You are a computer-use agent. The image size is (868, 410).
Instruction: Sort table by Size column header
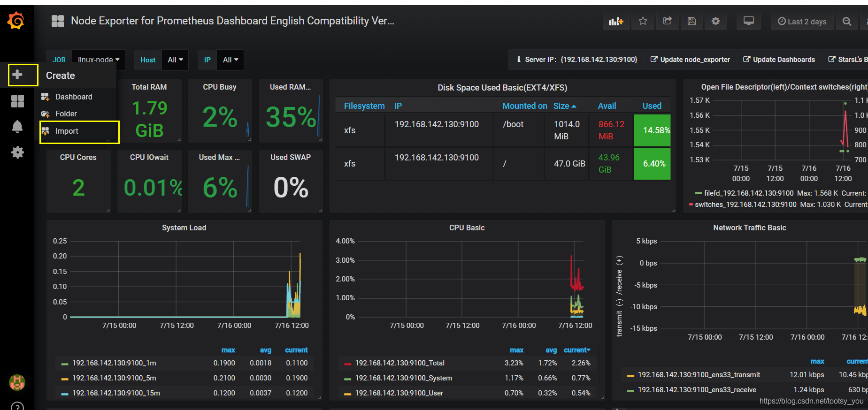(x=565, y=106)
